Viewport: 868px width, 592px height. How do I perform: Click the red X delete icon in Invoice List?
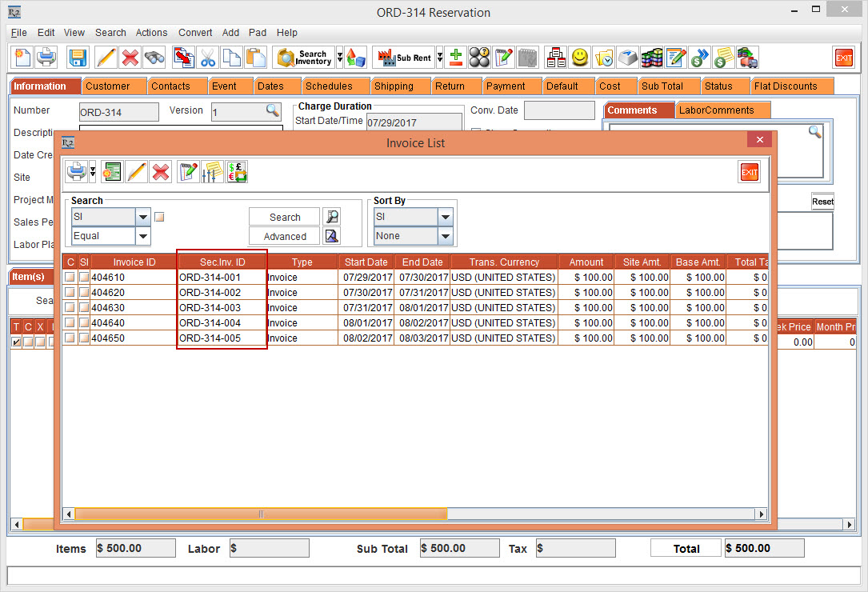161,171
